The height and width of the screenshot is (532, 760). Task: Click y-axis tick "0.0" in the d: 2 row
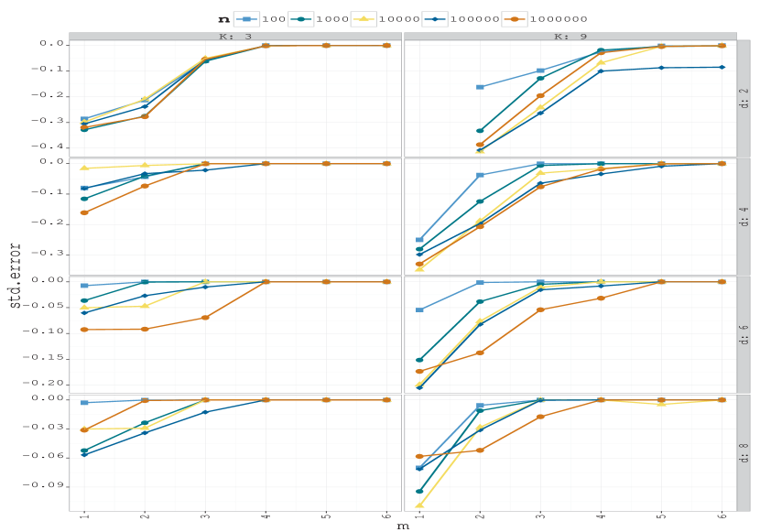point(52,44)
